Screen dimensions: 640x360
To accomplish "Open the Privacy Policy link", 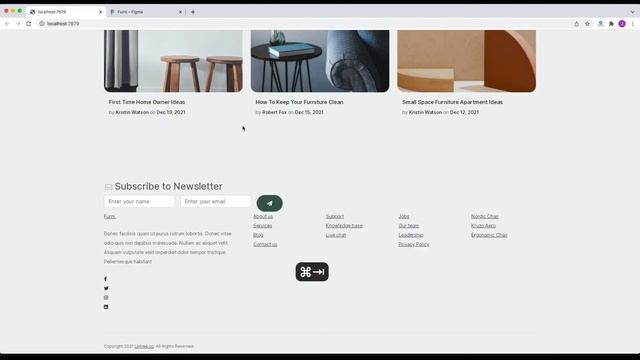I will click(x=414, y=244).
